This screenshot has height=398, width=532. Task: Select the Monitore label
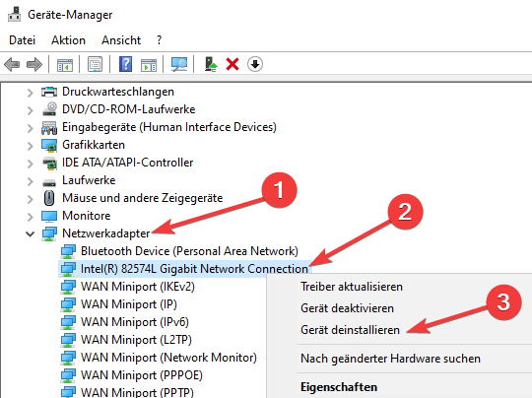click(x=87, y=216)
